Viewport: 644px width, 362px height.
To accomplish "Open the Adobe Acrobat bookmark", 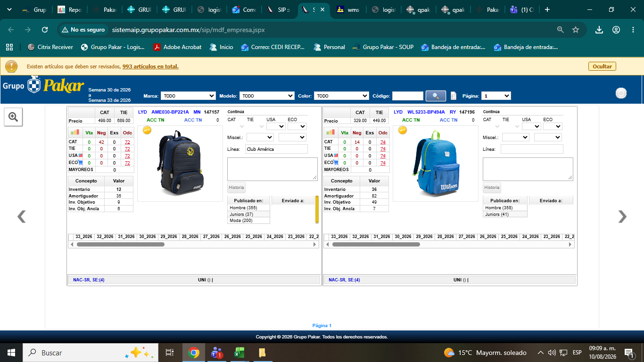I will pos(178,47).
